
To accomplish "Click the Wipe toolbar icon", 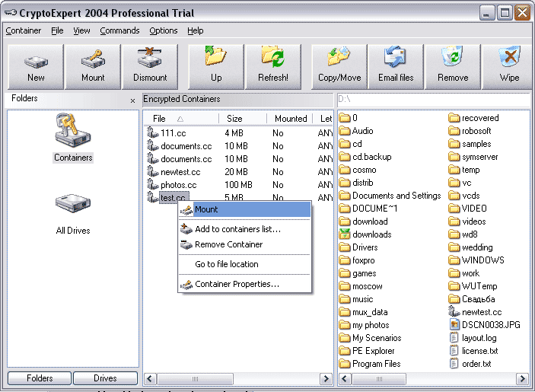I will [x=509, y=66].
